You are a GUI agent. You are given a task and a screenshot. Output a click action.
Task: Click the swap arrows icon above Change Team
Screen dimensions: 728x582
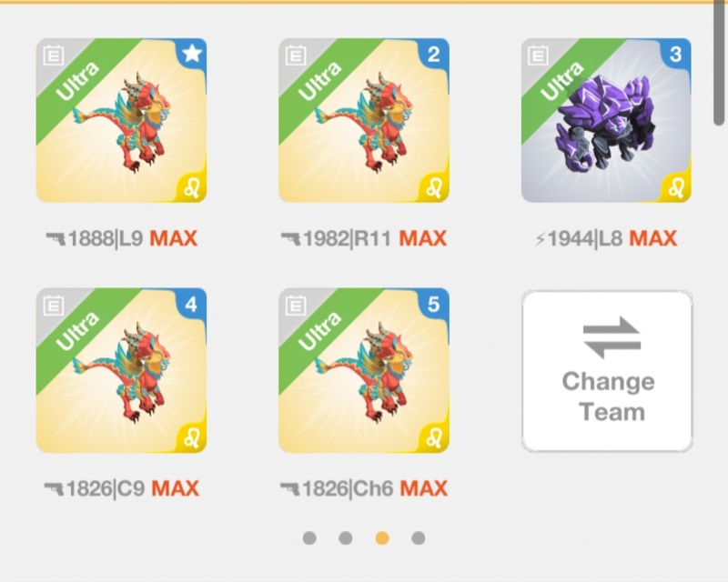tap(612, 338)
